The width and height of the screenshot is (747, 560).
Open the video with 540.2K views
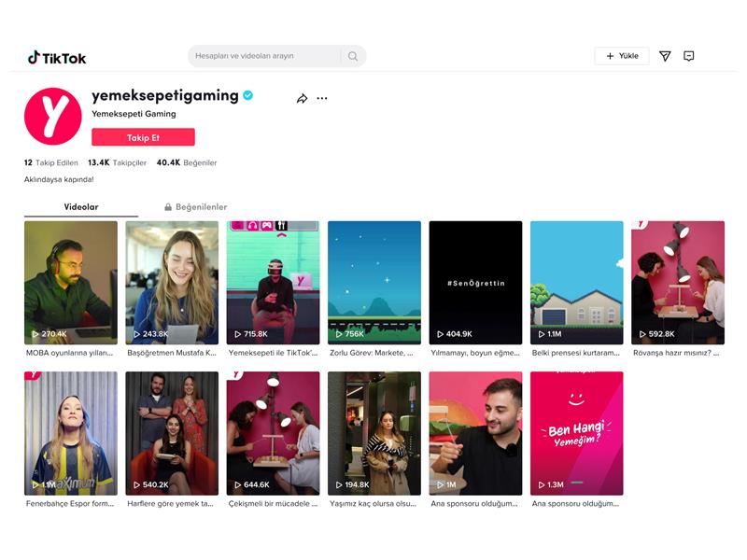pyautogui.click(x=172, y=433)
